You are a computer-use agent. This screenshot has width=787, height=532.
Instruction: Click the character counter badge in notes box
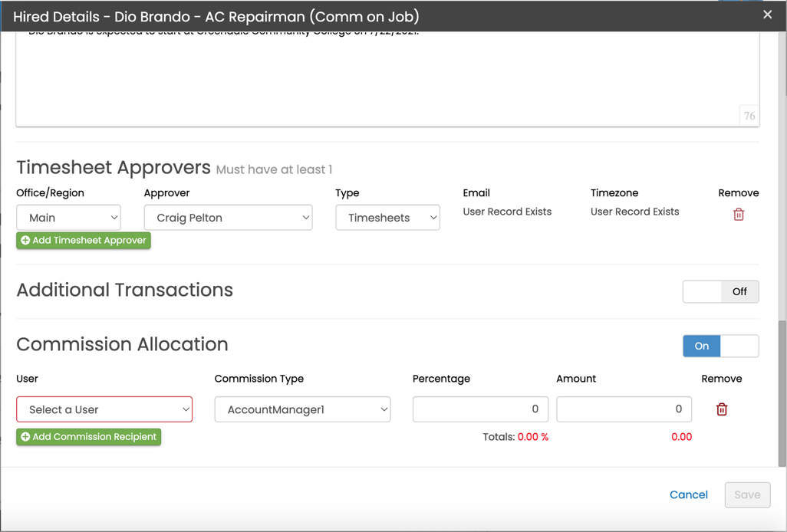click(749, 116)
